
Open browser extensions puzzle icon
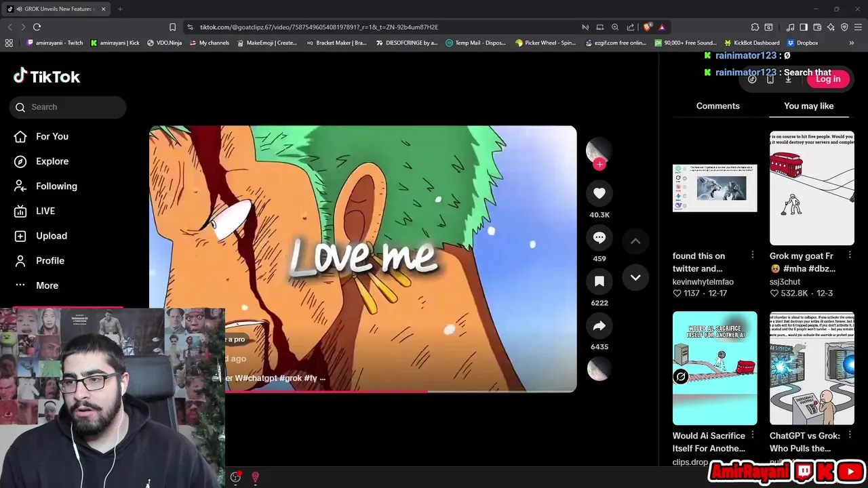click(x=755, y=27)
